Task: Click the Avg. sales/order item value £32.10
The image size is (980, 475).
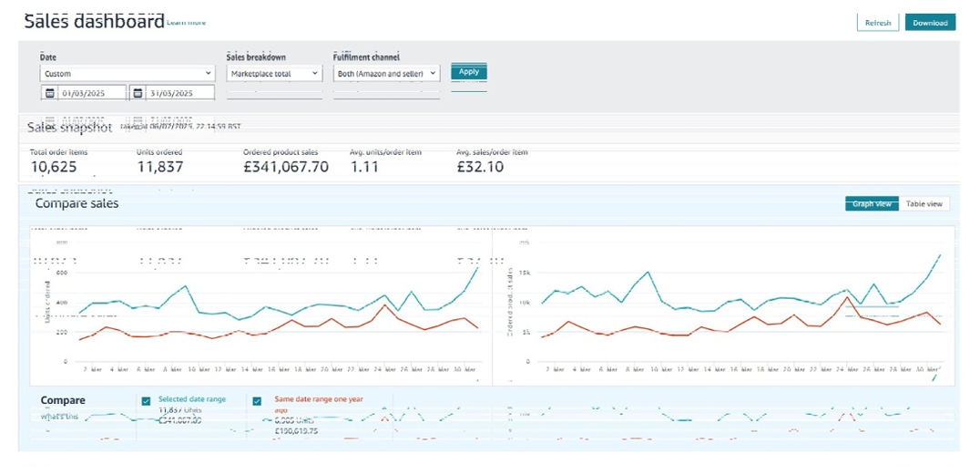Action: pos(480,167)
